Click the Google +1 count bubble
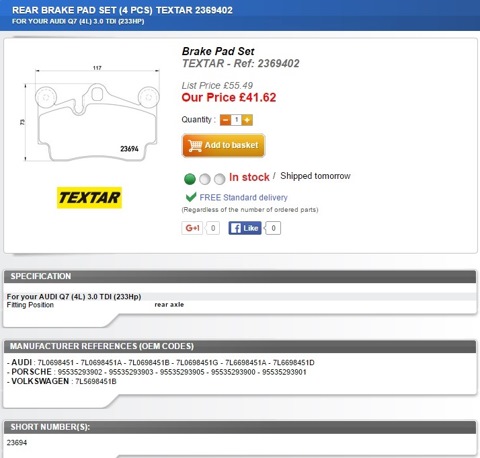480x458 pixels. pos(213,228)
